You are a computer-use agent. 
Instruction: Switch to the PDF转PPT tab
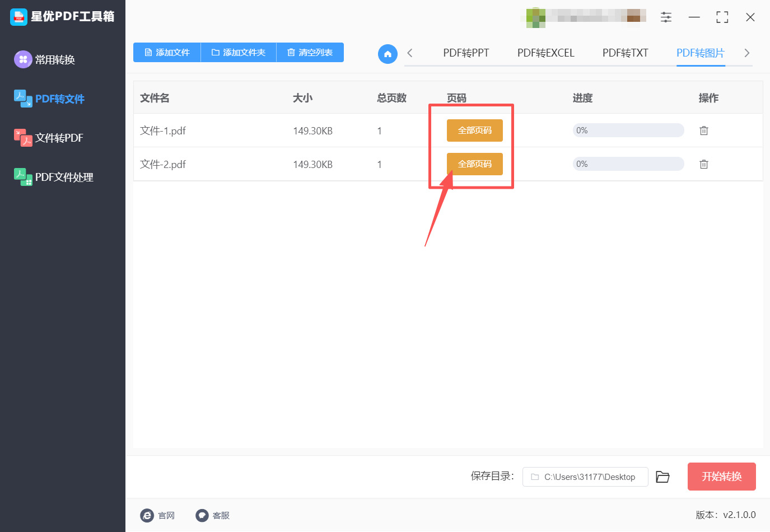(x=466, y=53)
